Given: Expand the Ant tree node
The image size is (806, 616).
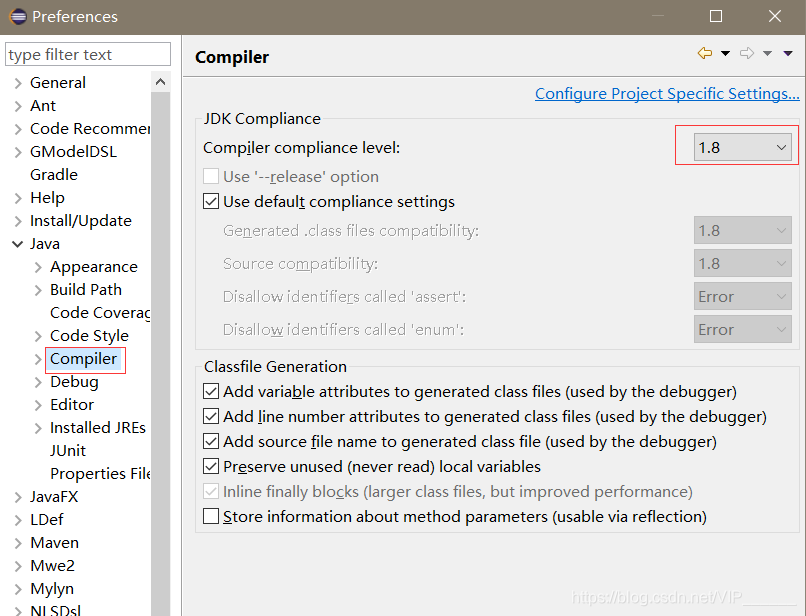Looking at the screenshot, I should [x=18, y=106].
